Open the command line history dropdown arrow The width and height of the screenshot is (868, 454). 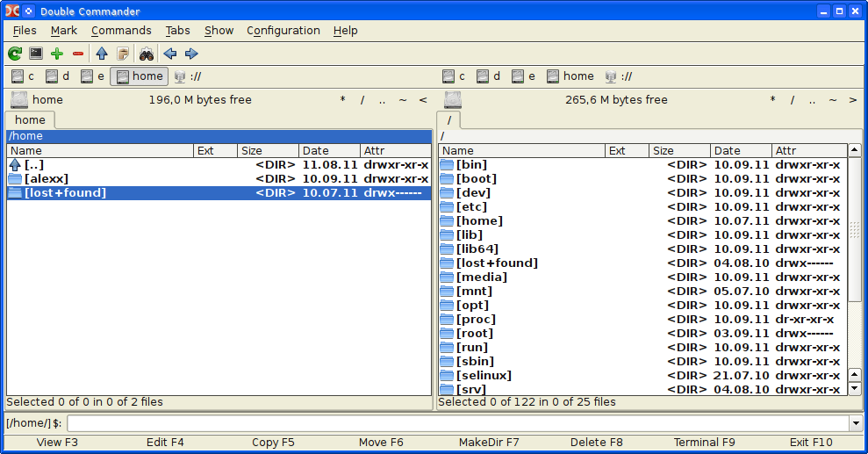click(x=856, y=423)
